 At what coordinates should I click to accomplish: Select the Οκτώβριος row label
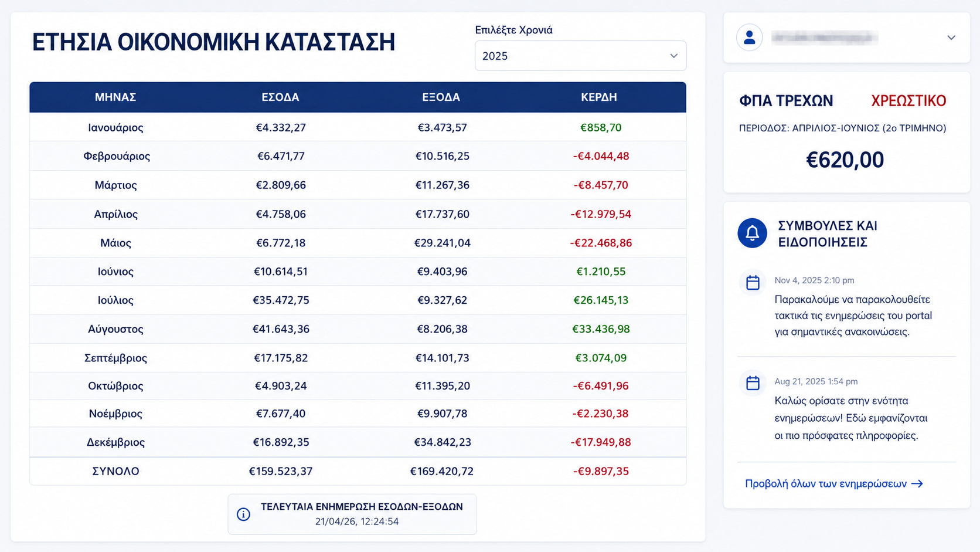[x=115, y=386]
